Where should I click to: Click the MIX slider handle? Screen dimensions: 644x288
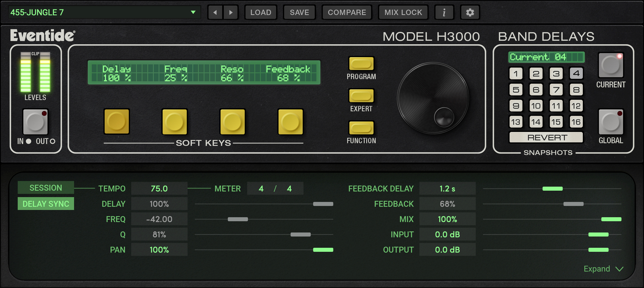pos(611,219)
